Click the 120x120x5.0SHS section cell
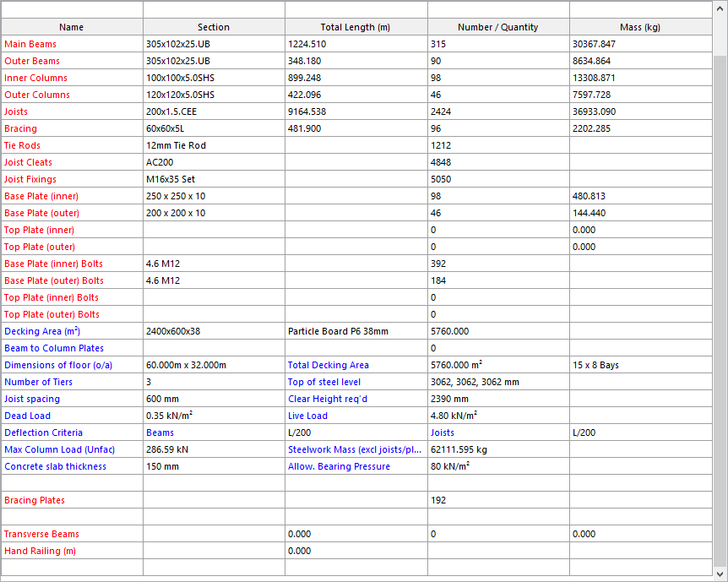The image size is (728, 582). tap(214, 95)
